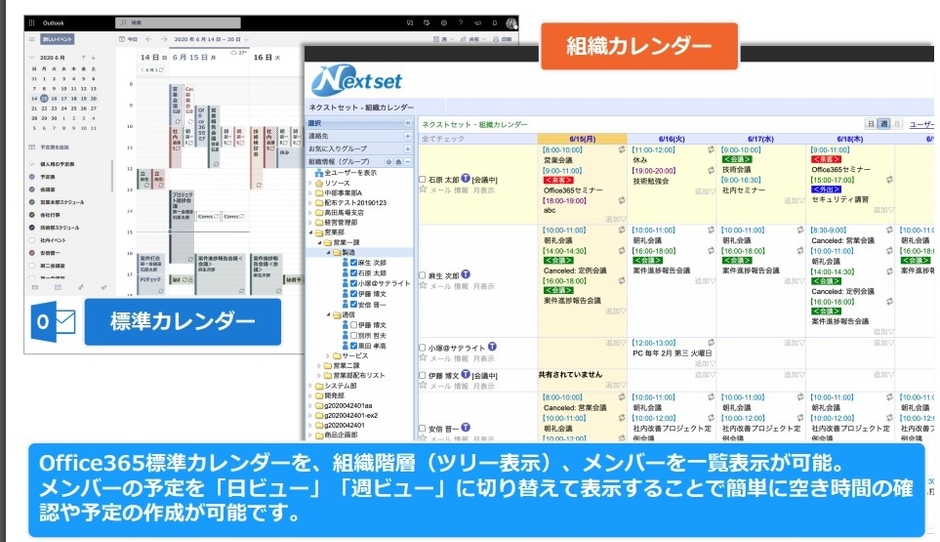940x542 pixels.
Task: Switch to day (日) view
Action: pos(871,124)
